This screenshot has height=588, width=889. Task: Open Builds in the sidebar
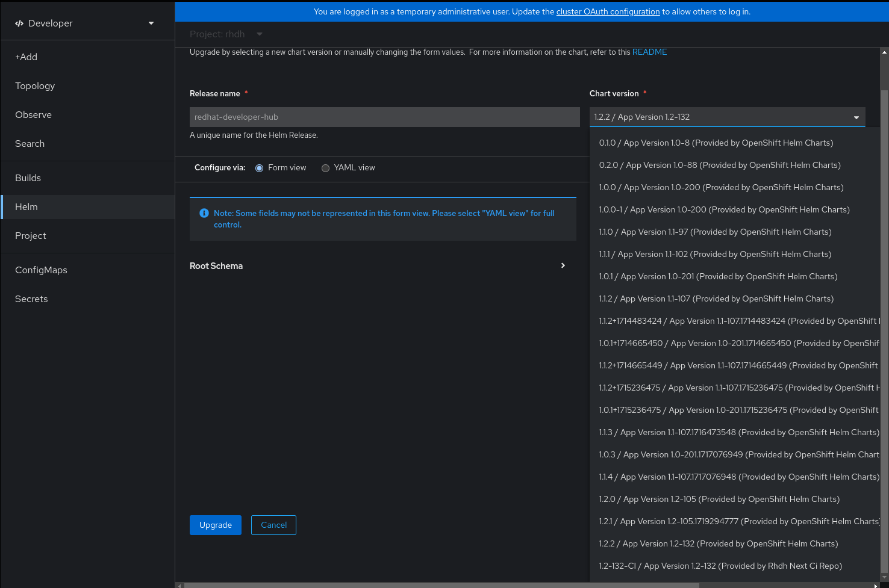[x=88, y=178]
